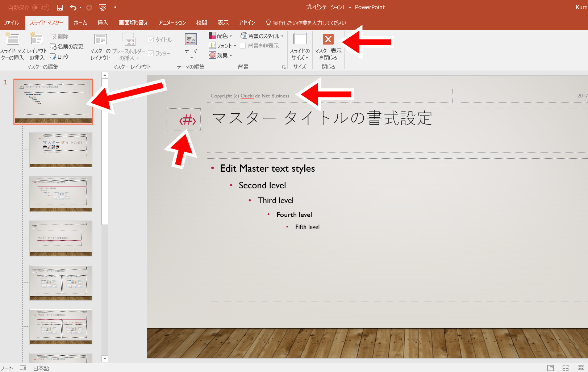Image resolution: width=588 pixels, height=372 pixels.
Task: Switch to the 挿入 tab
Action: pos(103,22)
